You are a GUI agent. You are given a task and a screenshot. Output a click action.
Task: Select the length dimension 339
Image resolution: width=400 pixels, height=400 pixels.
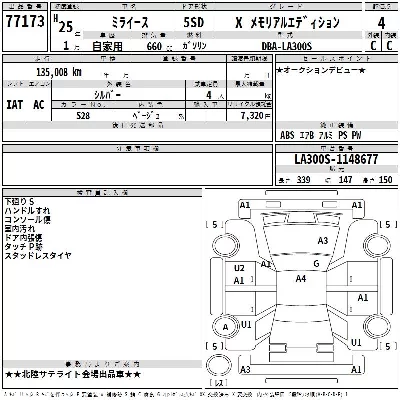(x=303, y=180)
